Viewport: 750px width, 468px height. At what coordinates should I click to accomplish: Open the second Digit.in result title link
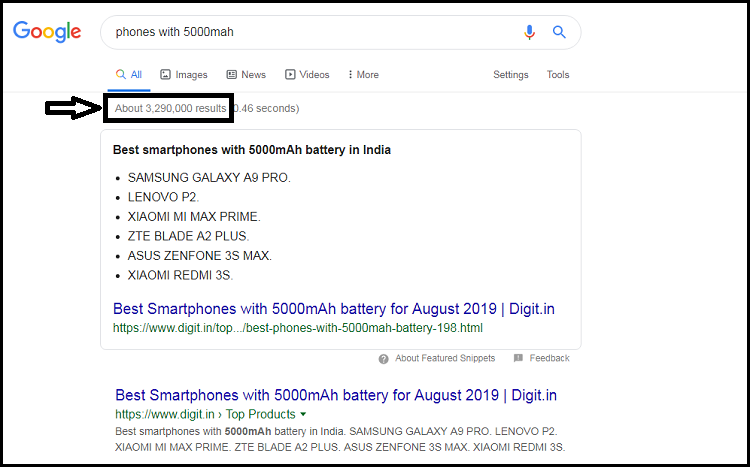[x=336, y=395]
